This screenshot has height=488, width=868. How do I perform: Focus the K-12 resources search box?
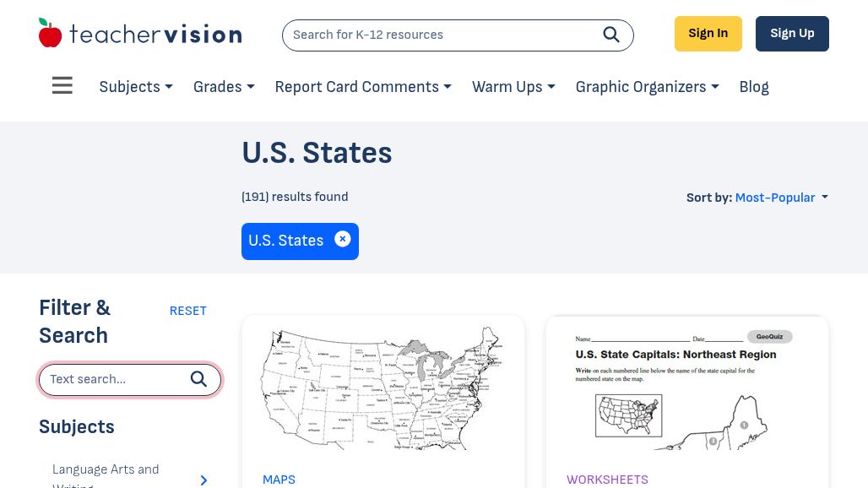439,35
